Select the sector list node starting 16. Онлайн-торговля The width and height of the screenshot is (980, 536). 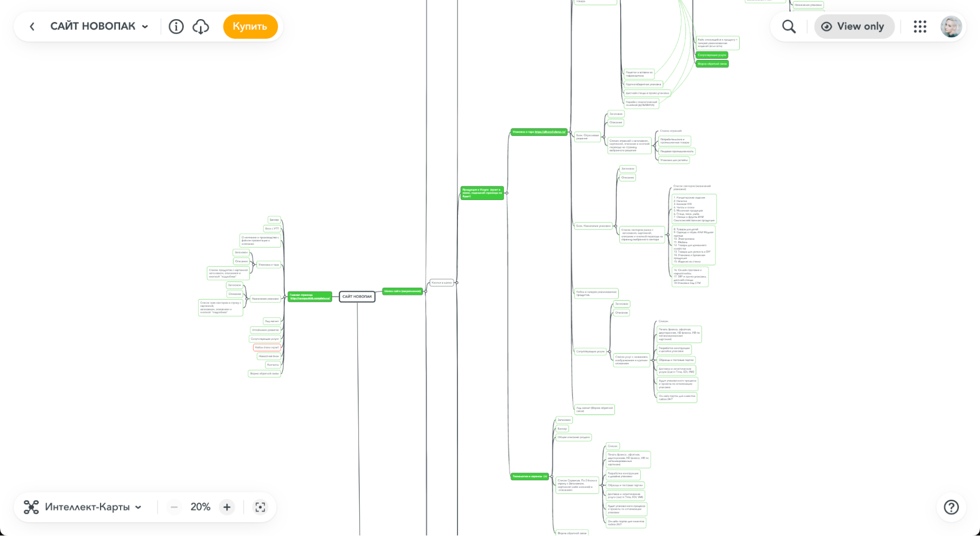point(690,277)
